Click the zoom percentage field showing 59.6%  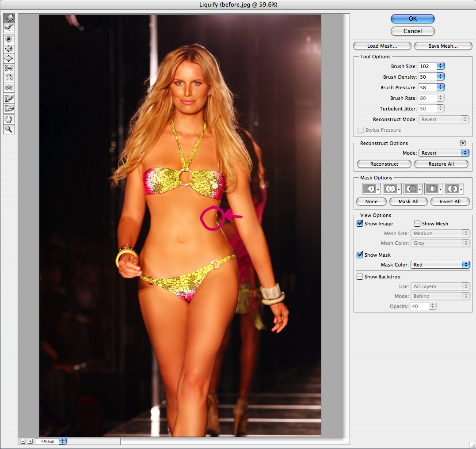pyautogui.click(x=47, y=441)
